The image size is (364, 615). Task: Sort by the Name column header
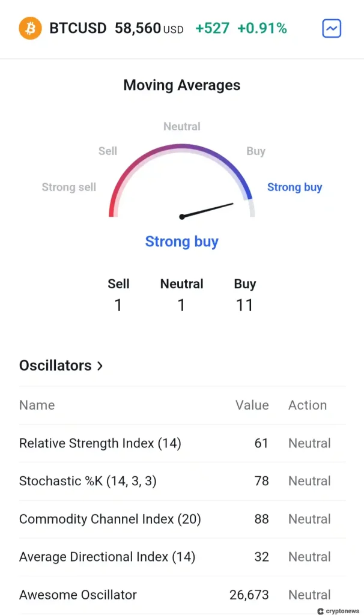[37, 405]
